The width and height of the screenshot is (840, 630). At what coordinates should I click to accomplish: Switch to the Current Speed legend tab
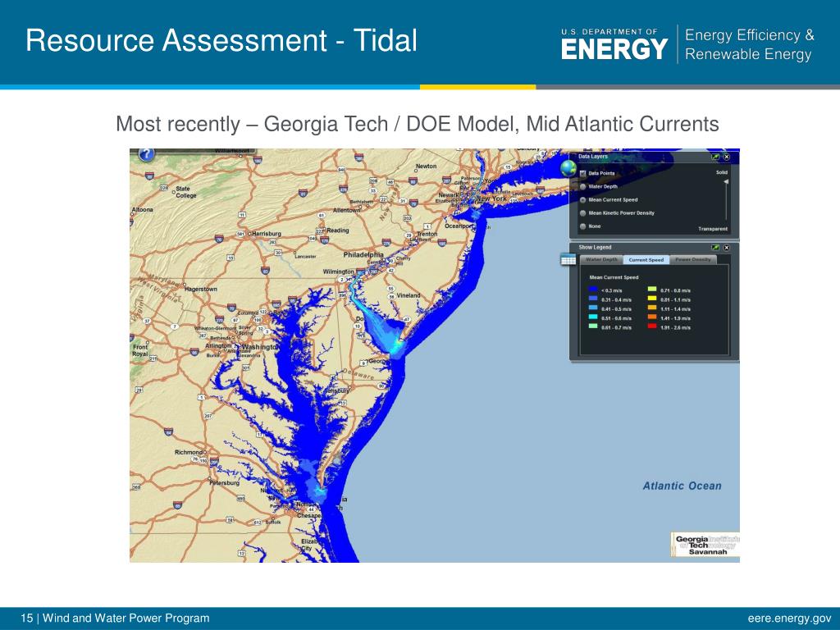pos(646,260)
